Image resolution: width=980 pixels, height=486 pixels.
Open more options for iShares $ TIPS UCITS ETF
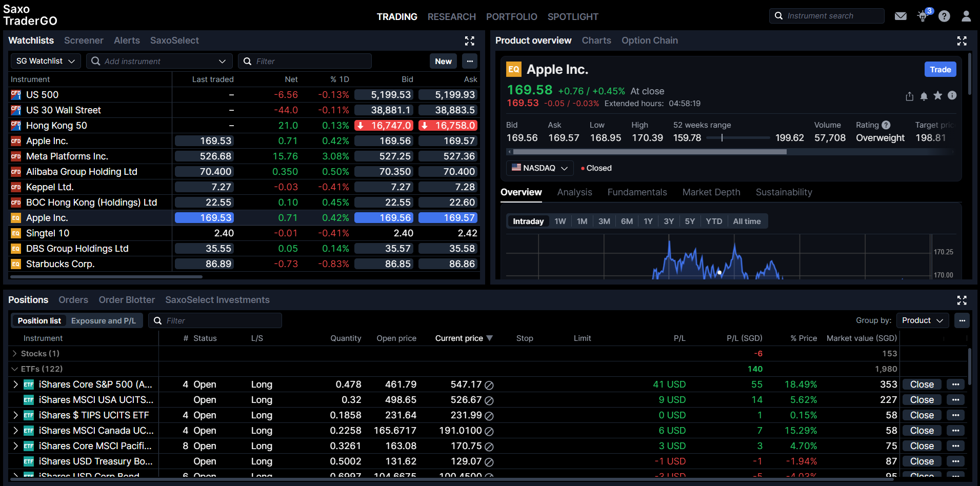[955, 415]
